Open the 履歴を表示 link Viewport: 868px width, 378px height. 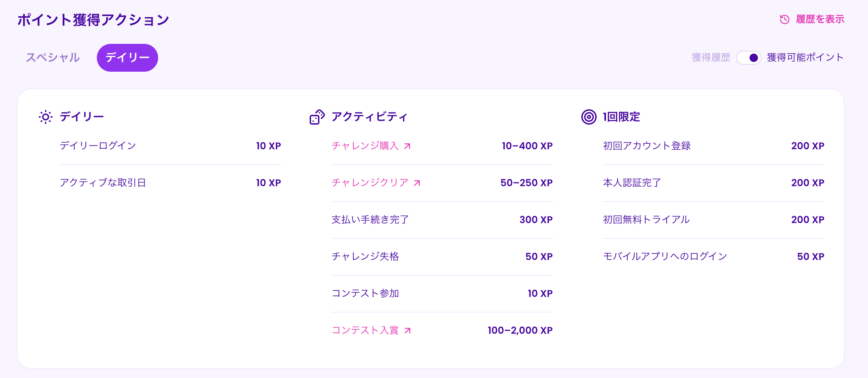(x=820, y=19)
